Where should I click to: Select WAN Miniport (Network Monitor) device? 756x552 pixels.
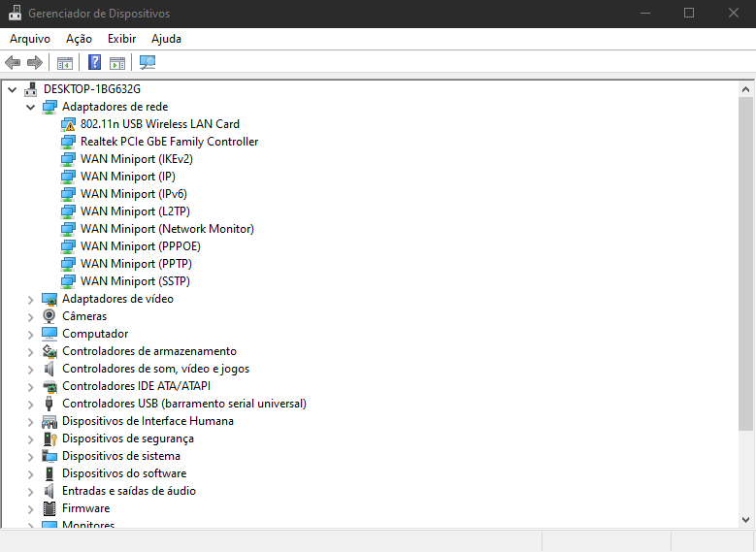tap(167, 229)
